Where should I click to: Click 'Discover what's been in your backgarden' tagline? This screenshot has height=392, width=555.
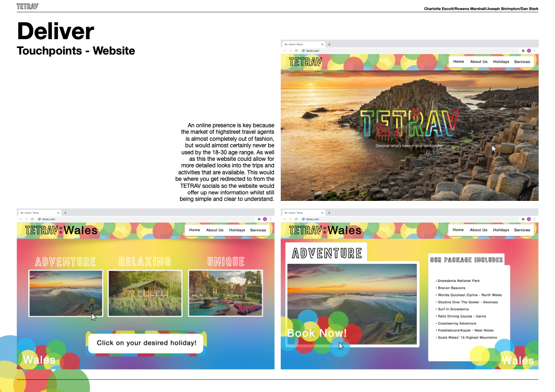pos(409,146)
